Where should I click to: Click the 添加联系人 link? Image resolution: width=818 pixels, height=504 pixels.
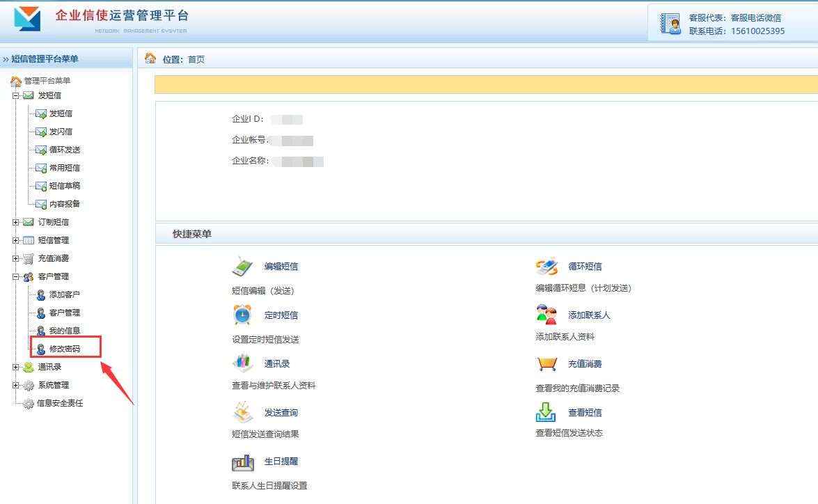pos(589,315)
